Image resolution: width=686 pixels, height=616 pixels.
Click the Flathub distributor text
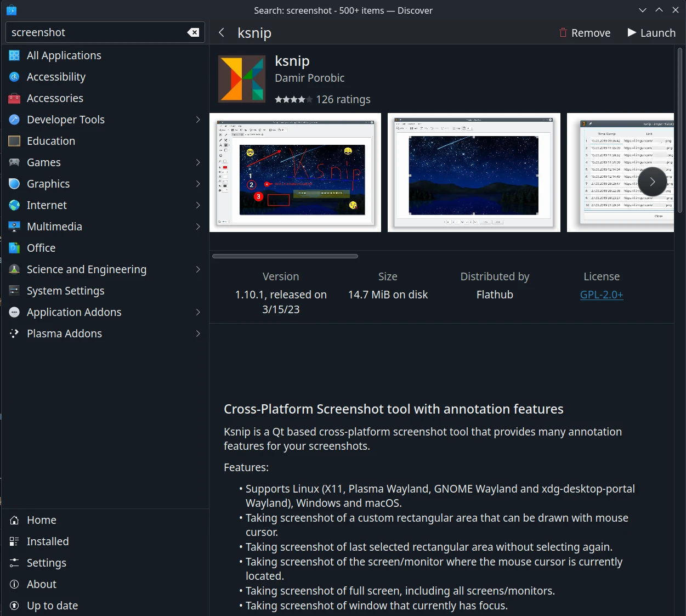coord(495,295)
